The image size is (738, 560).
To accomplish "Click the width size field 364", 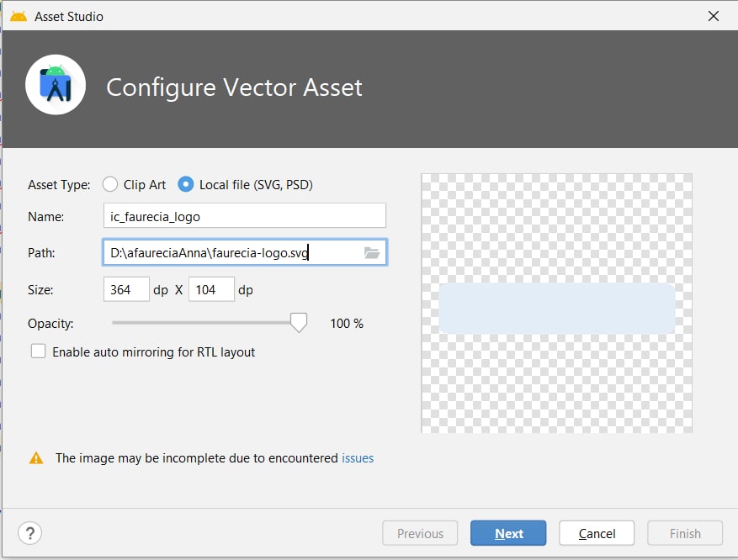I will [126, 290].
